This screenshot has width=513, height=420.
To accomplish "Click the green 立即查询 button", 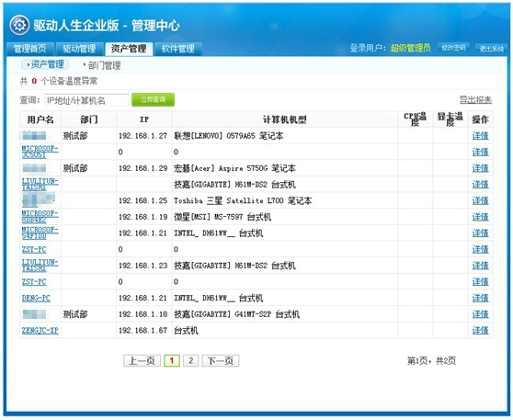I will pos(153,100).
